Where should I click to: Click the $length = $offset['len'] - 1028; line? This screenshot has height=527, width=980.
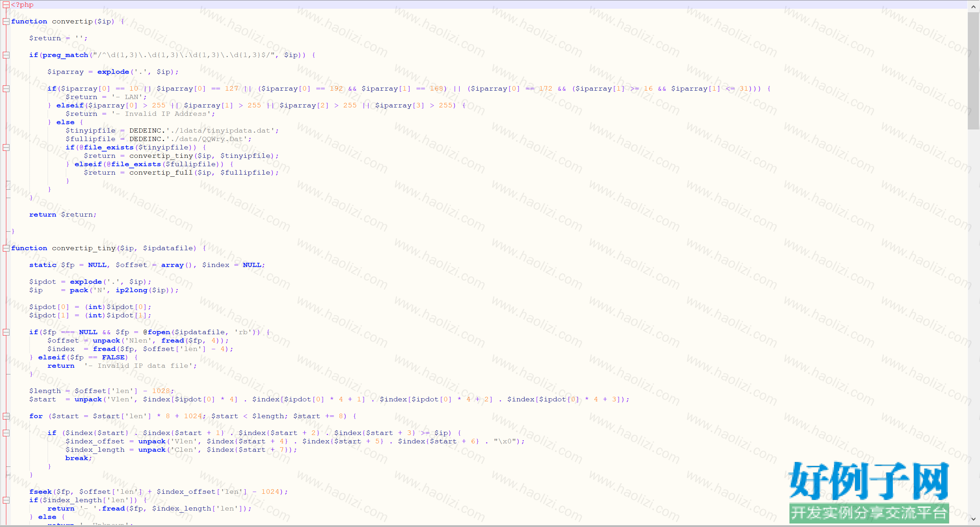point(102,391)
